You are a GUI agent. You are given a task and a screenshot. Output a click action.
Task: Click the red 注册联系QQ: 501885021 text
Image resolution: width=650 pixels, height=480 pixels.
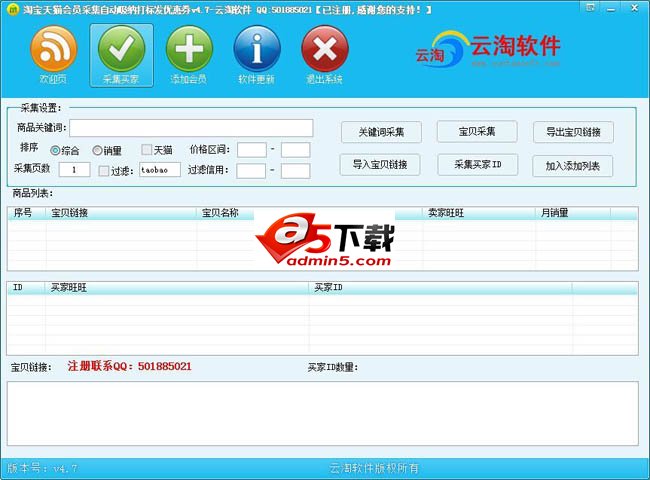click(129, 366)
